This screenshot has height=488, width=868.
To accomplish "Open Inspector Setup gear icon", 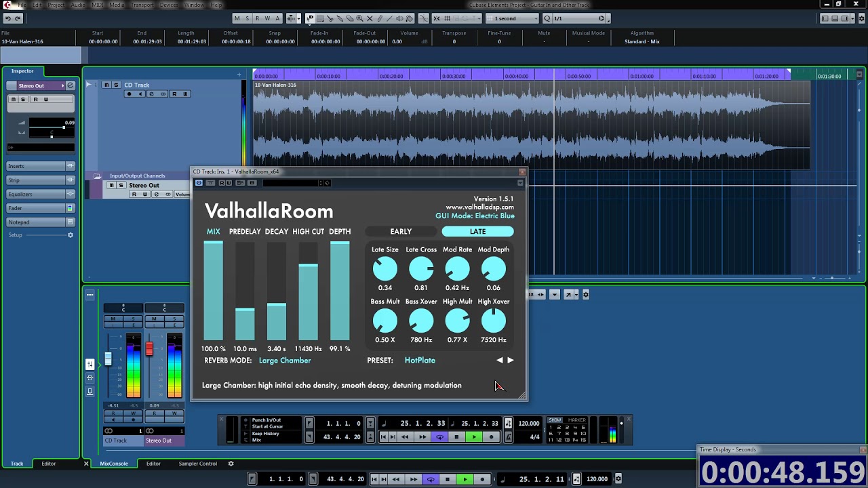I will pos(70,235).
